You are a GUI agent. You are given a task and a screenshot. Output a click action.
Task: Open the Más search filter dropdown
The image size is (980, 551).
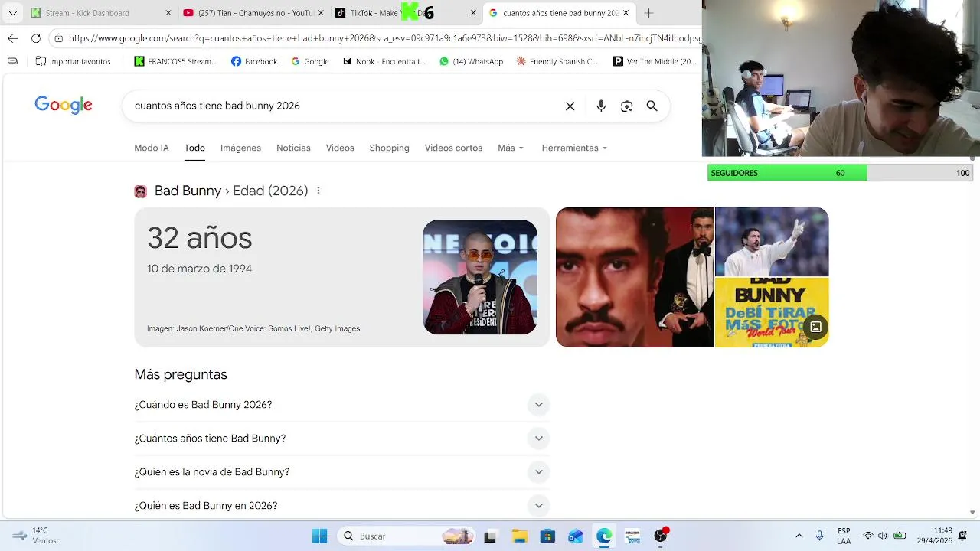click(511, 148)
